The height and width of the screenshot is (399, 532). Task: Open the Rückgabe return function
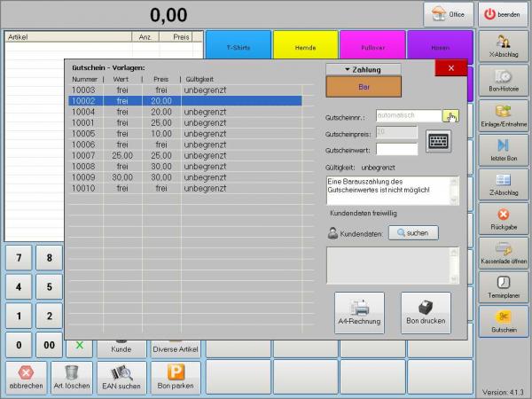pyautogui.click(x=503, y=219)
